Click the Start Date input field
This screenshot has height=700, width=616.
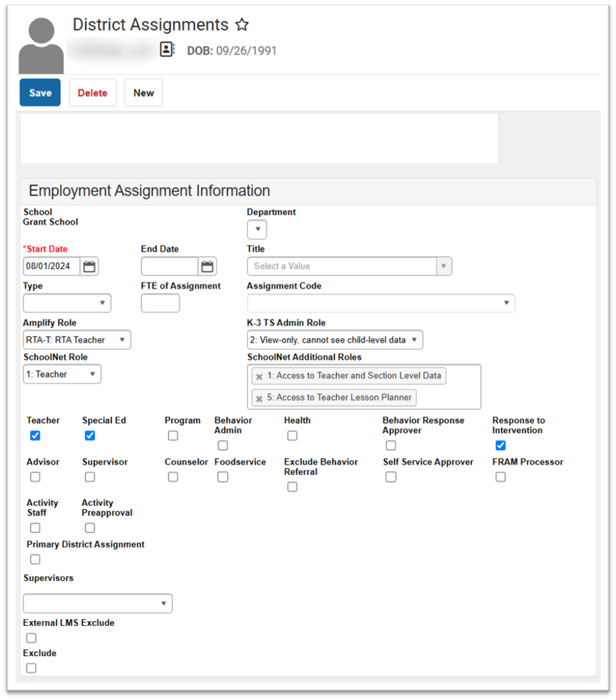(x=51, y=267)
